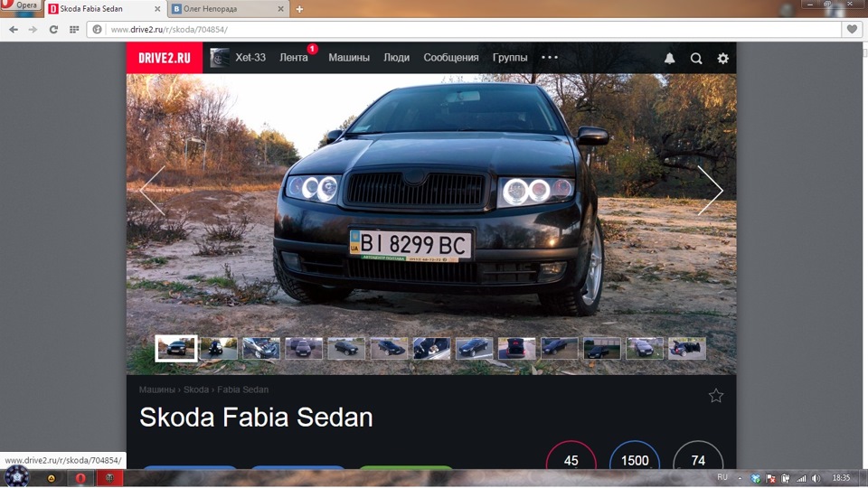The width and height of the screenshot is (868, 488).
Task: Select the sixth gallery thumbnail
Action: (389, 349)
